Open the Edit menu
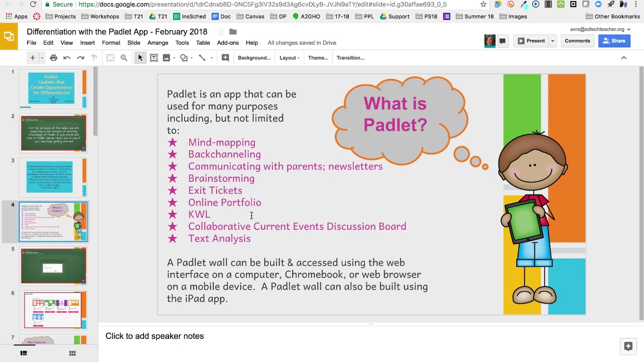 tap(48, 43)
